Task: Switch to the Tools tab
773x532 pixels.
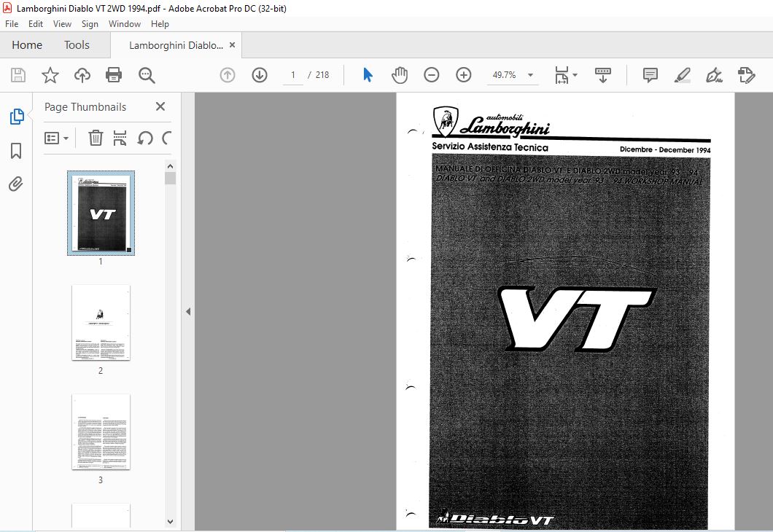Action: (x=77, y=45)
